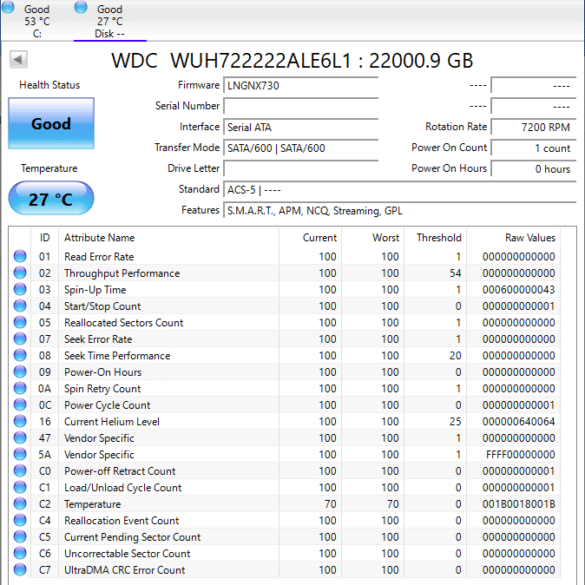Screen dimensions: 585x585
Task: Click status orb for Current Helium Level
Action: (20, 421)
